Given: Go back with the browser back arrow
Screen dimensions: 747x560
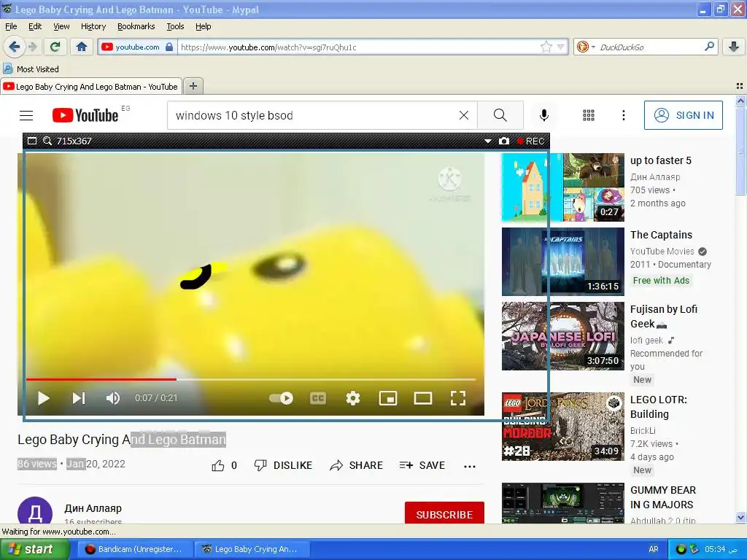Looking at the screenshot, I should pos(14,47).
